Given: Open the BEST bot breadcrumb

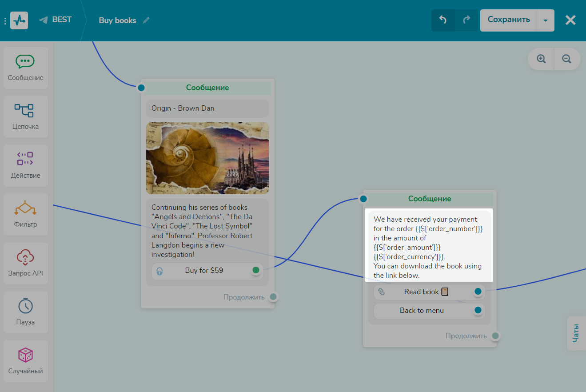Looking at the screenshot, I should (56, 20).
